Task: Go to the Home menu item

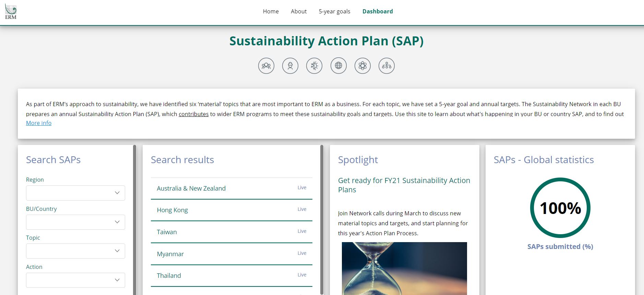Action: 271,11
